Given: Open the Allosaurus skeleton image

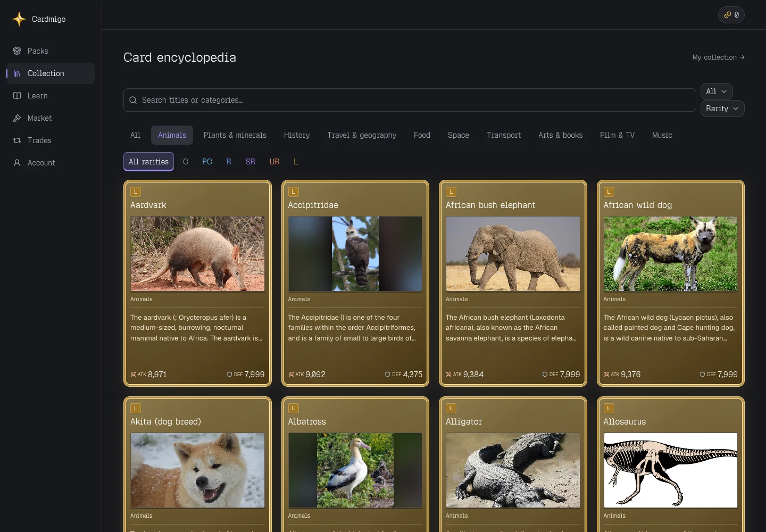Looking at the screenshot, I should tap(671, 470).
